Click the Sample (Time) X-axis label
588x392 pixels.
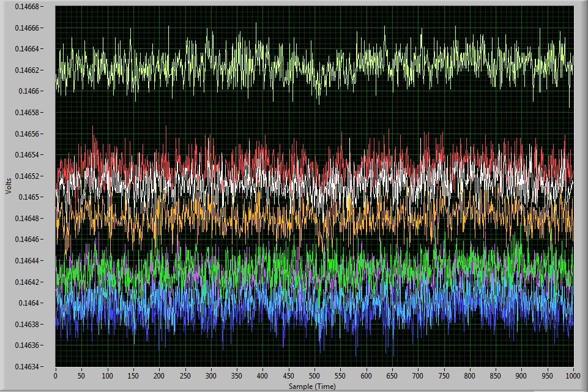pos(312,386)
